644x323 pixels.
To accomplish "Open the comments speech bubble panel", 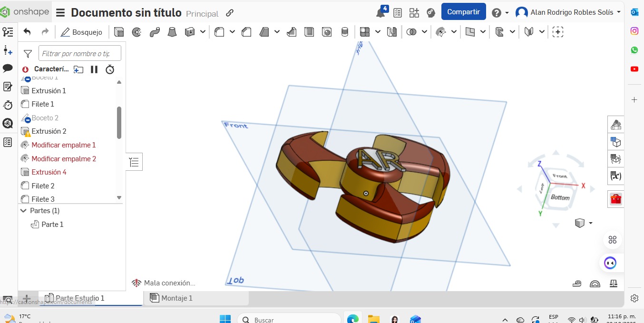I will [x=8, y=69].
